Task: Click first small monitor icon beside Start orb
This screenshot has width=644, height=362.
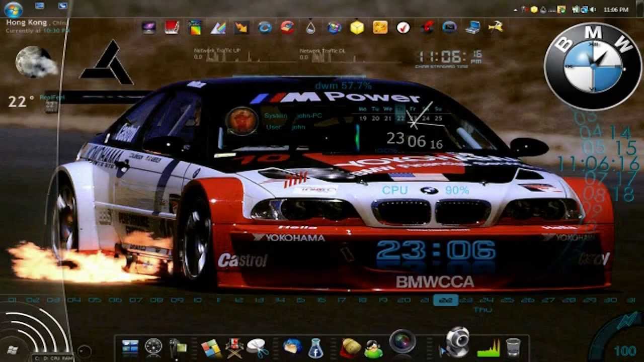Action: (x=40, y=6)
